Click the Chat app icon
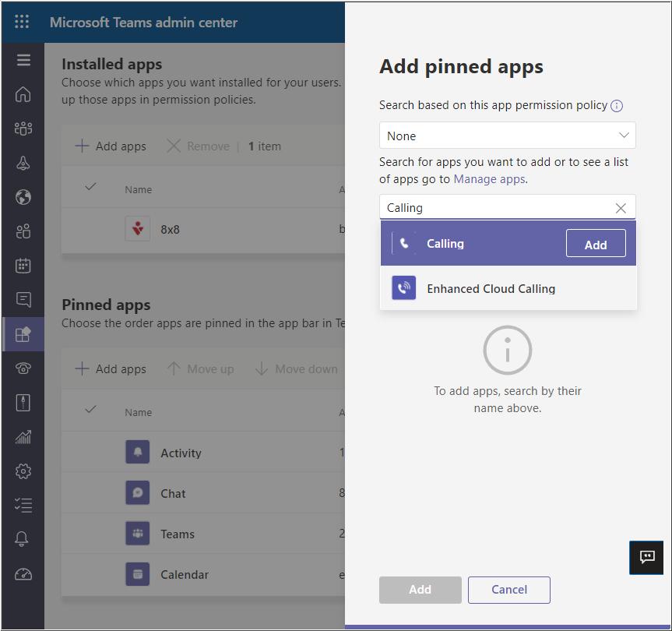The width and height of the screenshot is (672, 631). (138, 492)
